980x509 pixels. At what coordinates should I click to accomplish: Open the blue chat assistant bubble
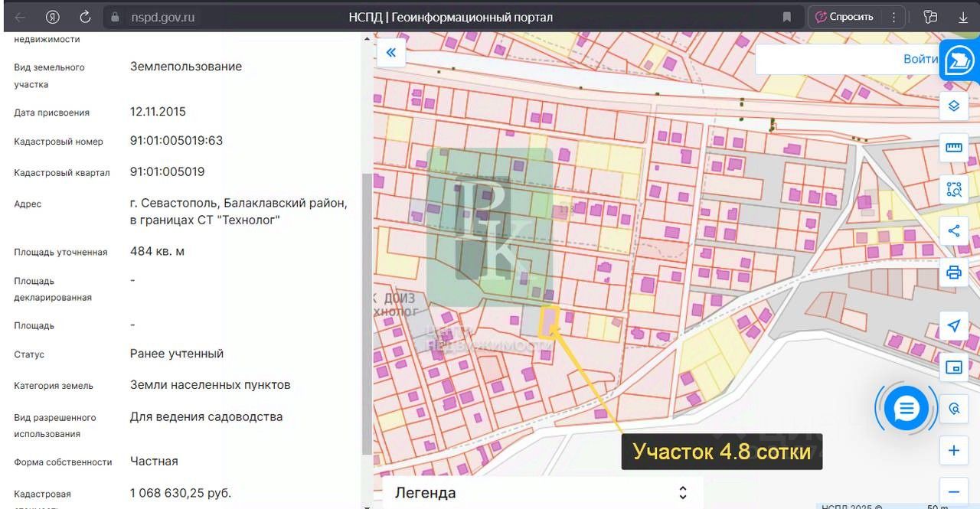[906, 409]
